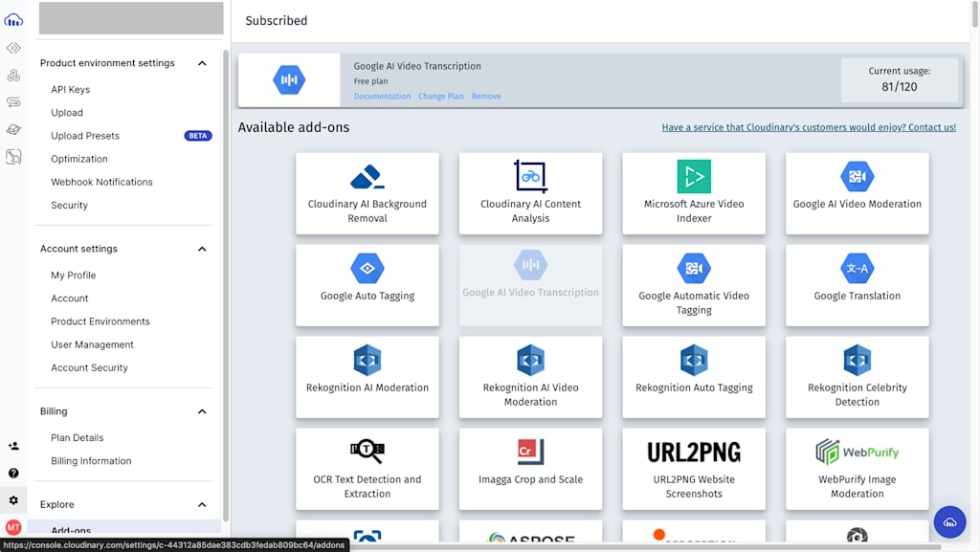
Task: Click the Subscribed heading
Action: tap(277, 21)
